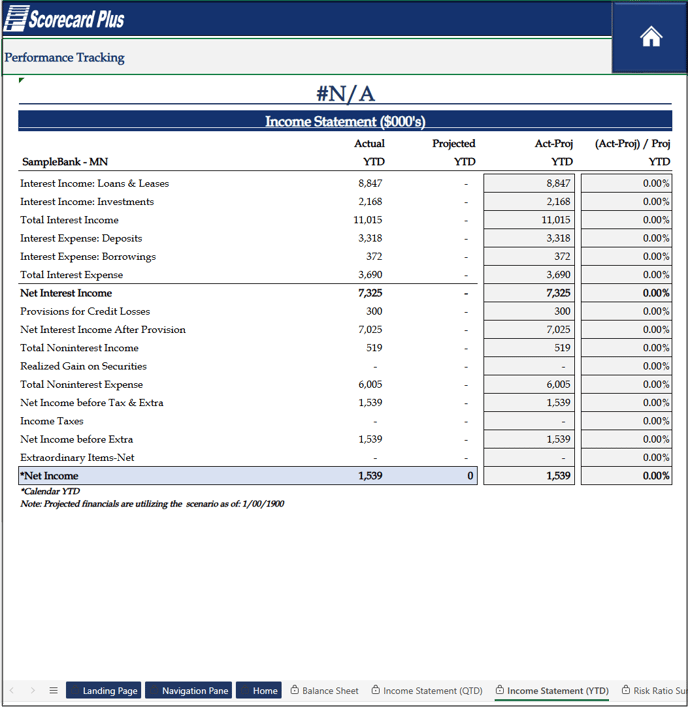This screenshot has height=707, width=688.
Task: Select 0.00% in Loans & Leases row
Action: [627, 184]
